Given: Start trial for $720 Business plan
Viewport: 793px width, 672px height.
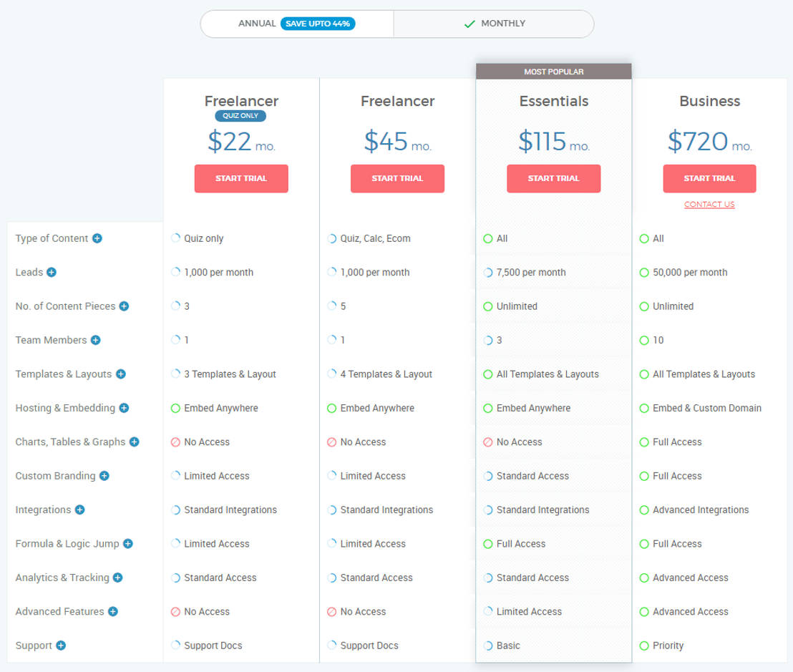Looking at the screenshot, I should (x=709, y=178).
